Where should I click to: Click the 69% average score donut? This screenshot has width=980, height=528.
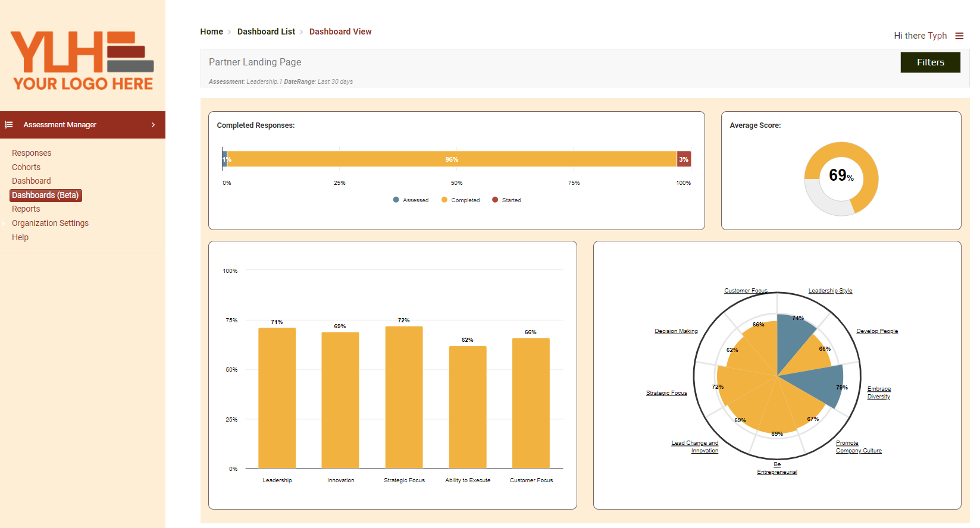coord(841,178)
